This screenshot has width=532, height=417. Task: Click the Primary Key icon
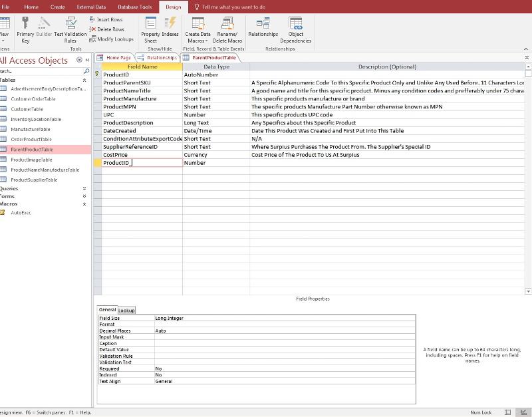tap(25, 29)
